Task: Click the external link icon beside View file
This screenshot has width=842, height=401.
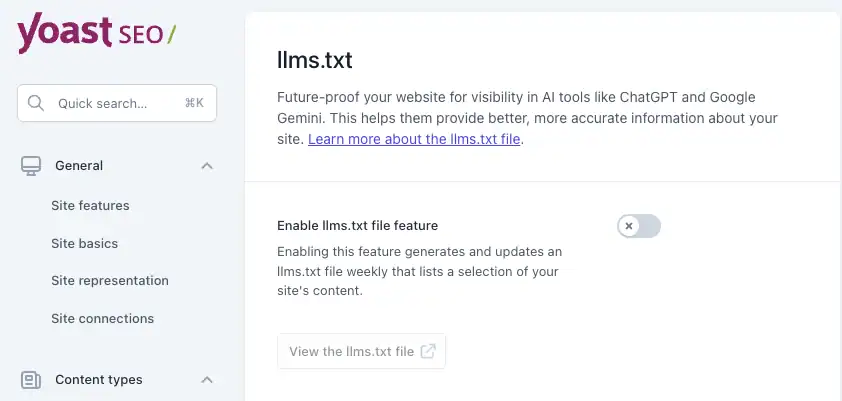Action: tap(428, 351)
